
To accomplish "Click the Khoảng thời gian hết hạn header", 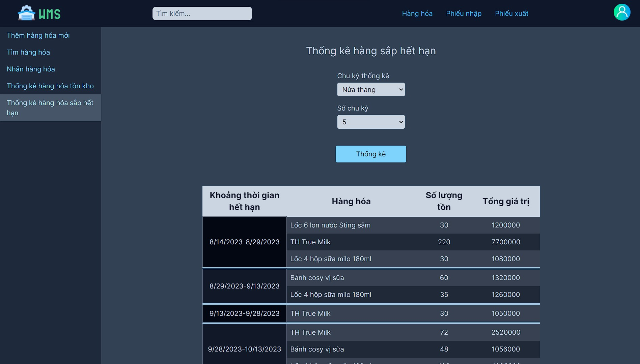I will [244, 201].
